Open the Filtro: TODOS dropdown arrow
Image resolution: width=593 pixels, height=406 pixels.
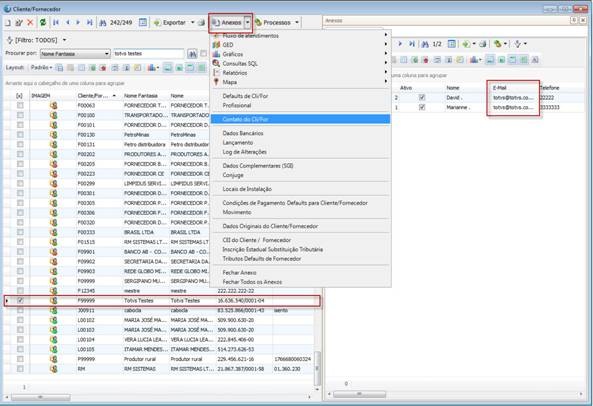pyautogui.click(x=64, y=40)
